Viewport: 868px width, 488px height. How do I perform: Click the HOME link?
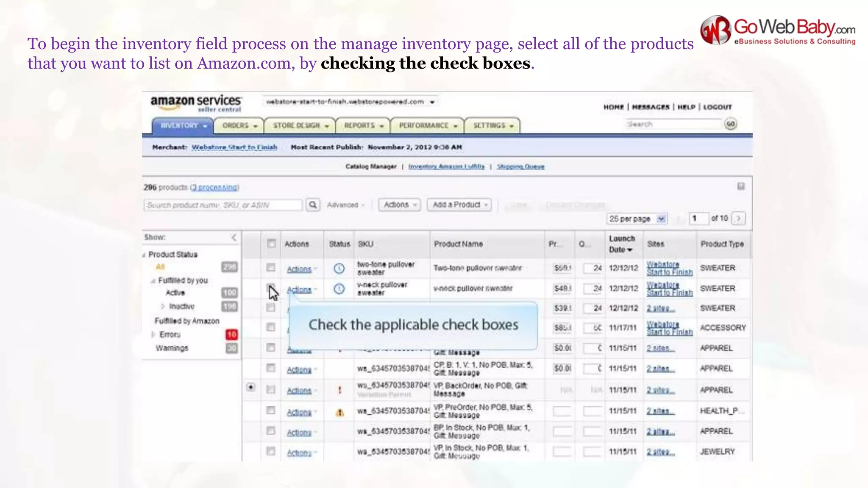613,107
